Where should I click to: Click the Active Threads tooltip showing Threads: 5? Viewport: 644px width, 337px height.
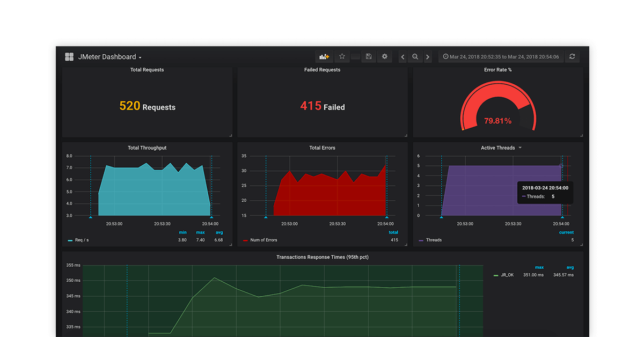[x=545, y=192]
